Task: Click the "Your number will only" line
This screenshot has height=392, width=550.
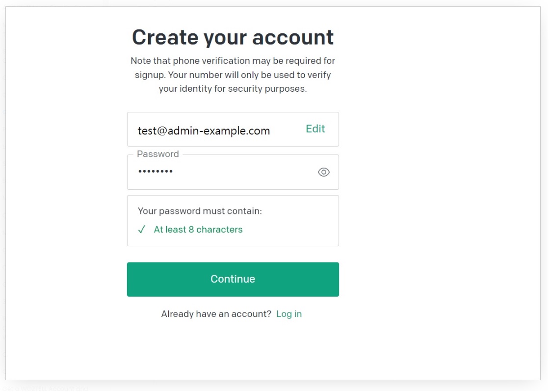Action: click(233, 75)
